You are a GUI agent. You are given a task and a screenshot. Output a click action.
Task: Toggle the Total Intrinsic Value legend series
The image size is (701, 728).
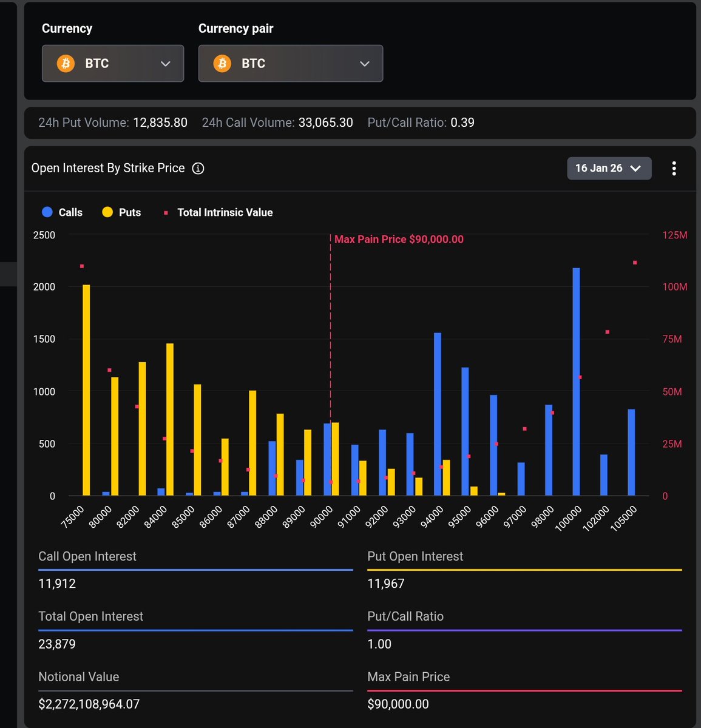[218, 212]
